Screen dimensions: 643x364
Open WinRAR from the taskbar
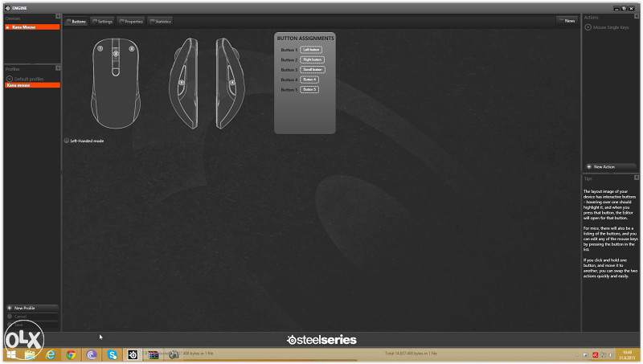click(154, 354)
